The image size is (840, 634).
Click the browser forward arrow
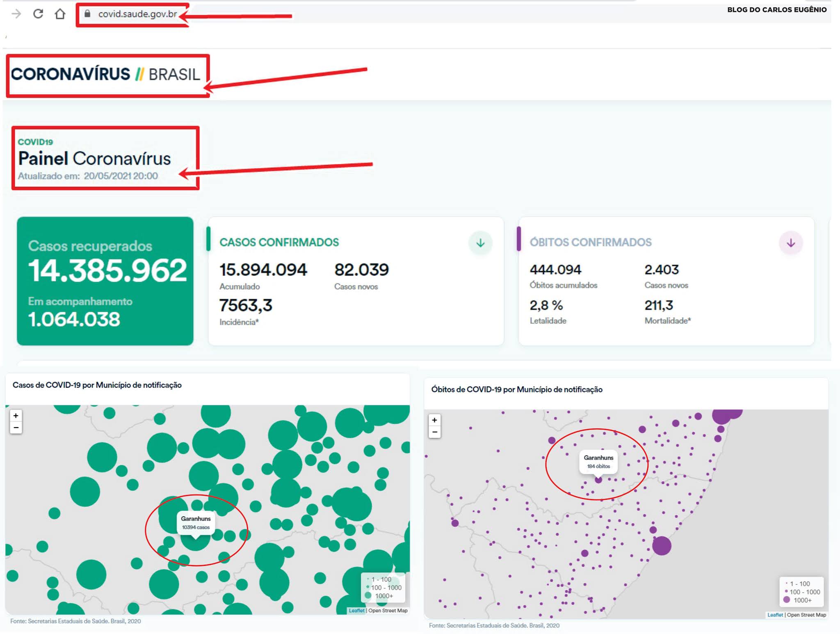(x=16, y=14)
